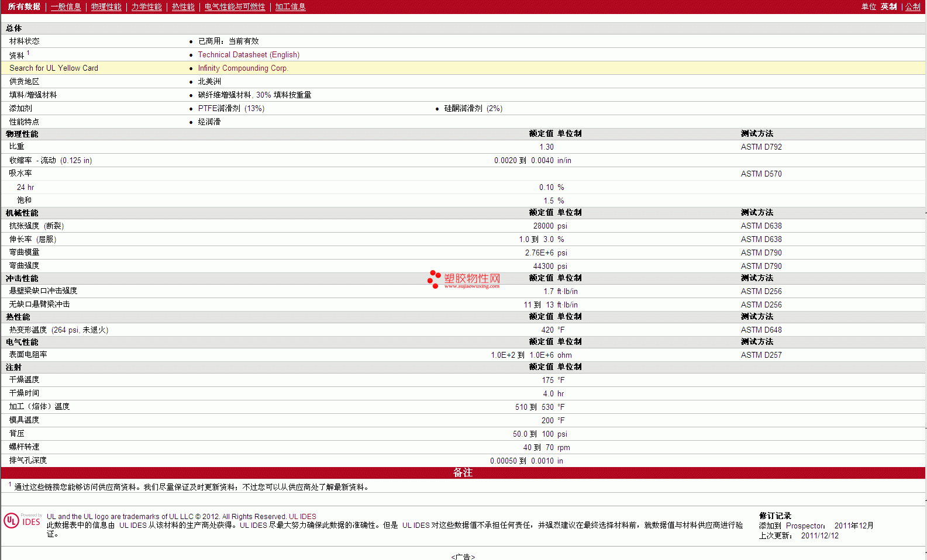Select the 2.76E+6 flexural modulus value
The height and width of the screenshot is (560, 927).
pyautogui.click(x=539, y=253)
